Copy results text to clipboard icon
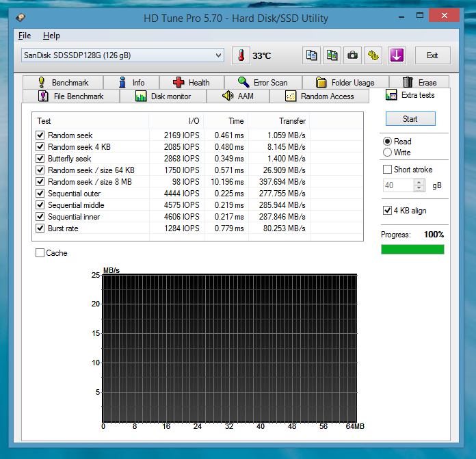The height and width of the screenshot is (459, 476). pos(311,55)
